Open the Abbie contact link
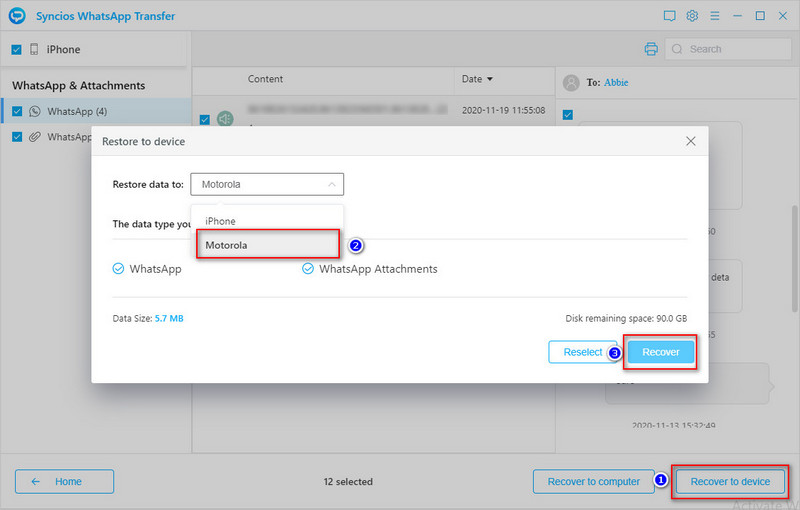The height and width of the screenshot is (510, 800). [x=616, y=83]
